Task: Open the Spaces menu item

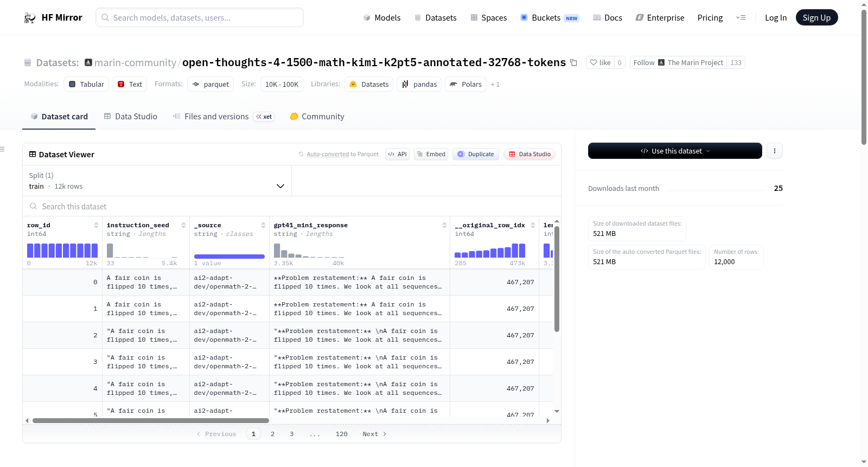Action: pyautogui.click(x=488, y=18)
